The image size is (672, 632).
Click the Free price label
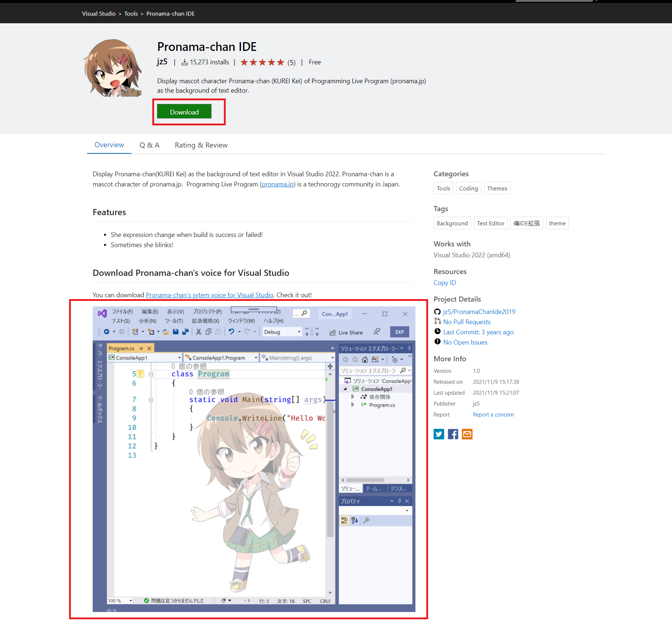click(315, 62)
